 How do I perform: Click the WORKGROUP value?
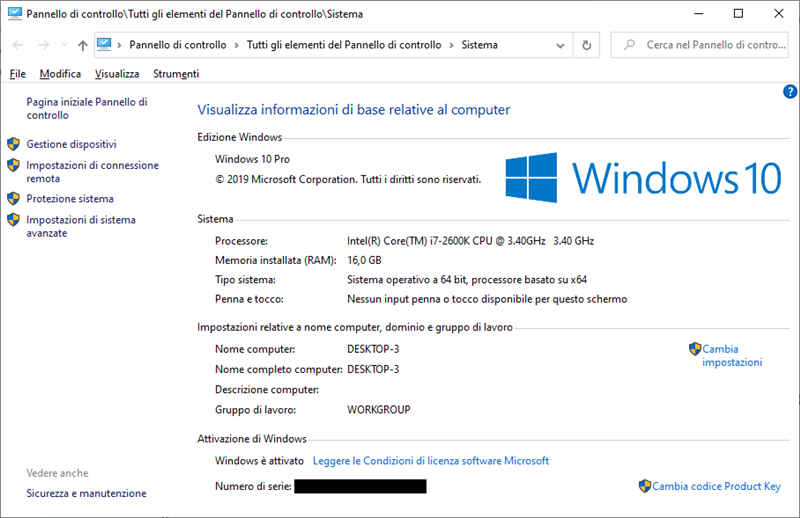click(x=379, y=410)
